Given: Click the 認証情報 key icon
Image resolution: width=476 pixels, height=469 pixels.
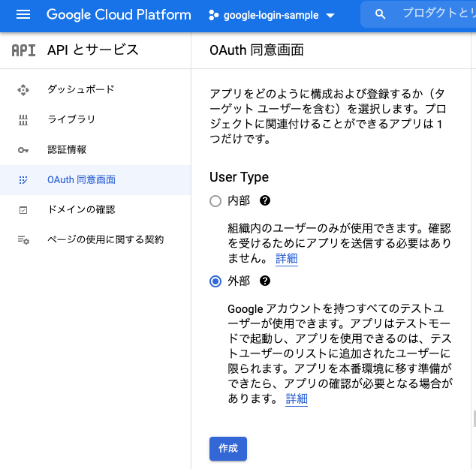Looking at the screenshot, I should point(23,150).
